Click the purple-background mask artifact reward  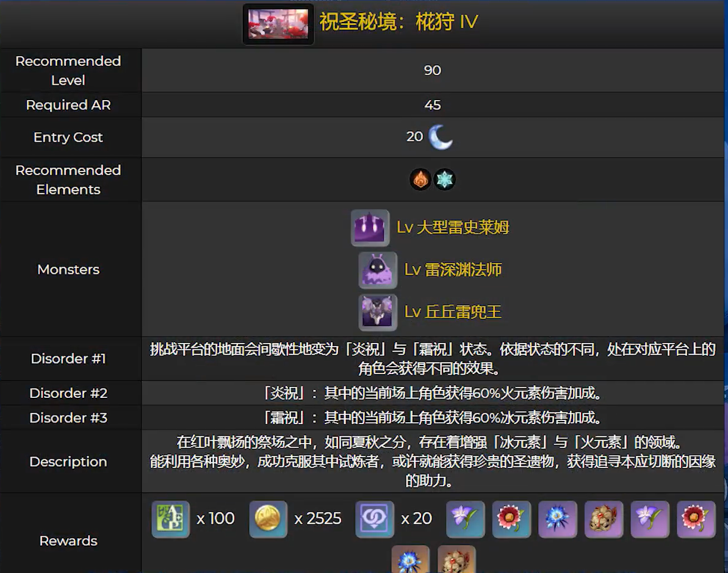point(604,519)
